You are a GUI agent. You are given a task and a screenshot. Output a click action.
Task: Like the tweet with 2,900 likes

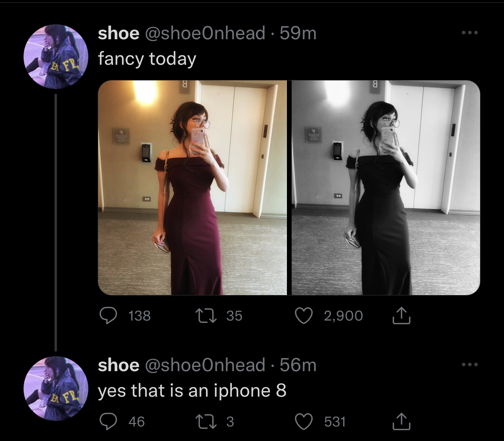coord(304,316)
